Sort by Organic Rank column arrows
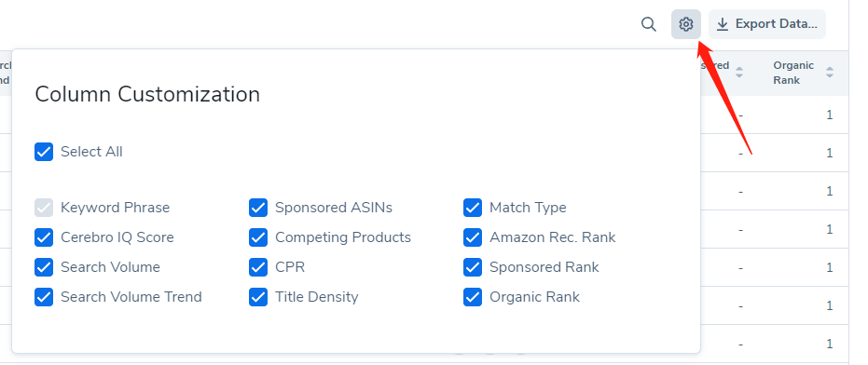The image size is (868, 365). coord(829,73)
